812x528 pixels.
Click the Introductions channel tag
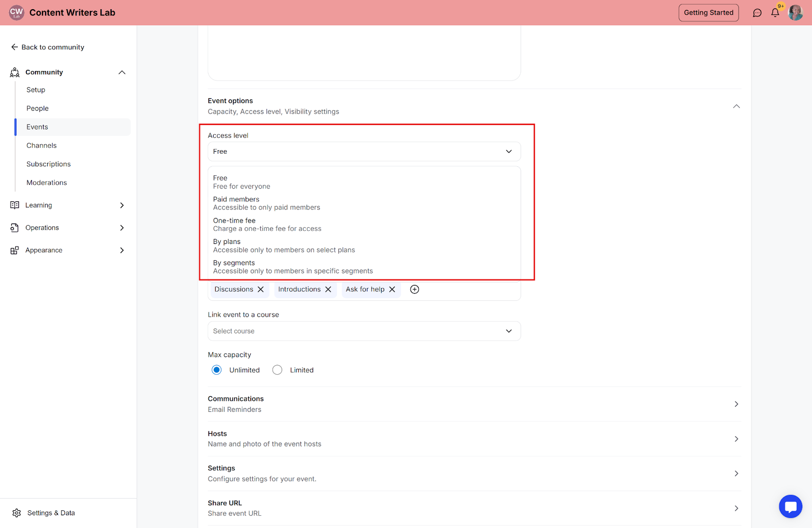coord(299,290)
